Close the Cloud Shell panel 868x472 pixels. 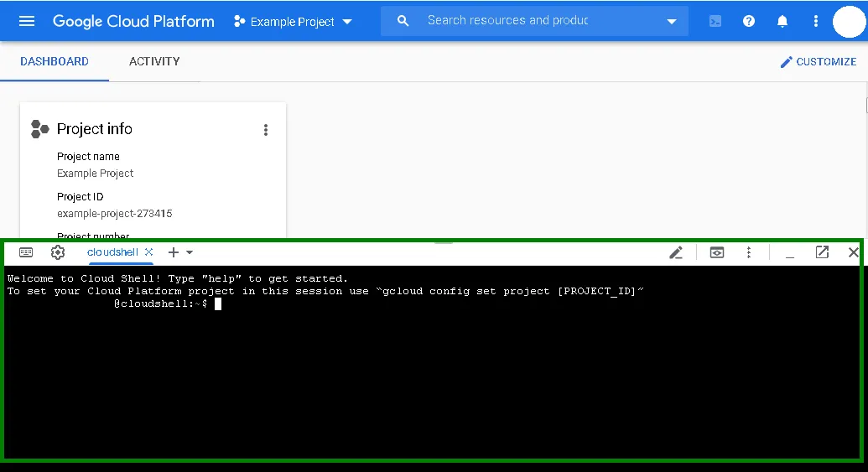[853, 252]
